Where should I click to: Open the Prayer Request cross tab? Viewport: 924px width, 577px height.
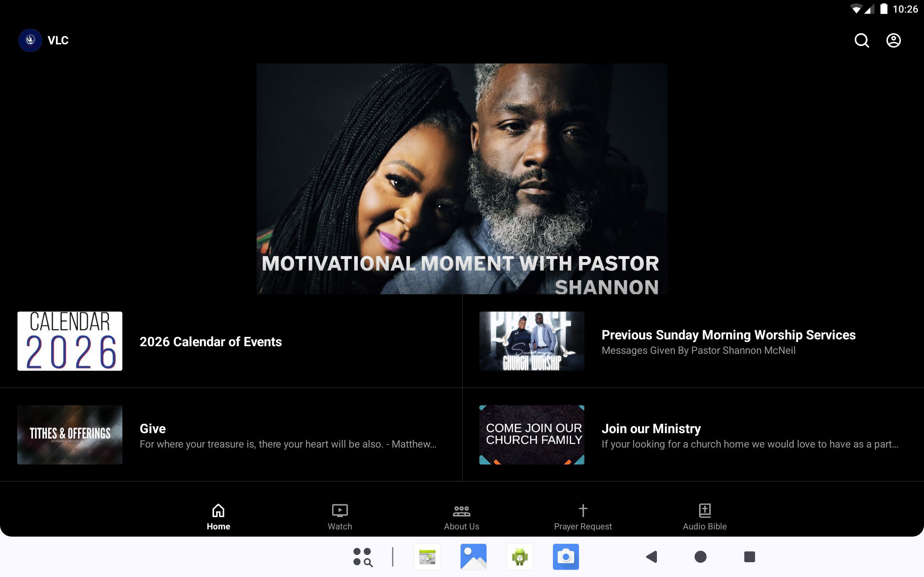coord(583,517)
